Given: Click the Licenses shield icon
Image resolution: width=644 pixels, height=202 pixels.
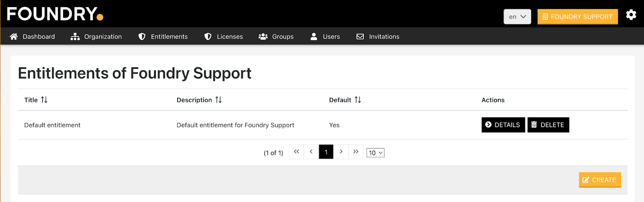Looking at the screenshot, I should tap(208, 37).
